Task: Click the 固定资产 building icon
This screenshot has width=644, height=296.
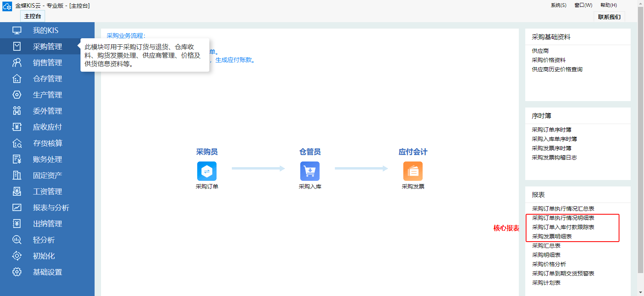Action: [x=17, y=175]
